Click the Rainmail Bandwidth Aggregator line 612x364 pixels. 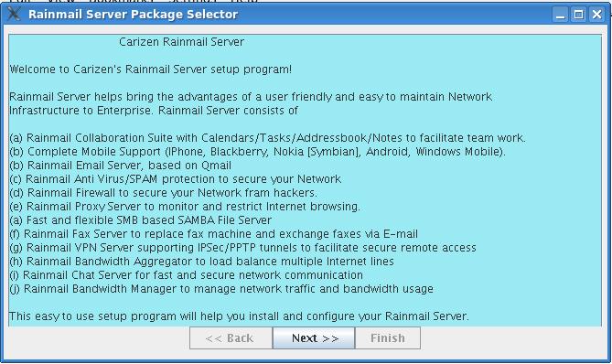click(x=202, y=262)
